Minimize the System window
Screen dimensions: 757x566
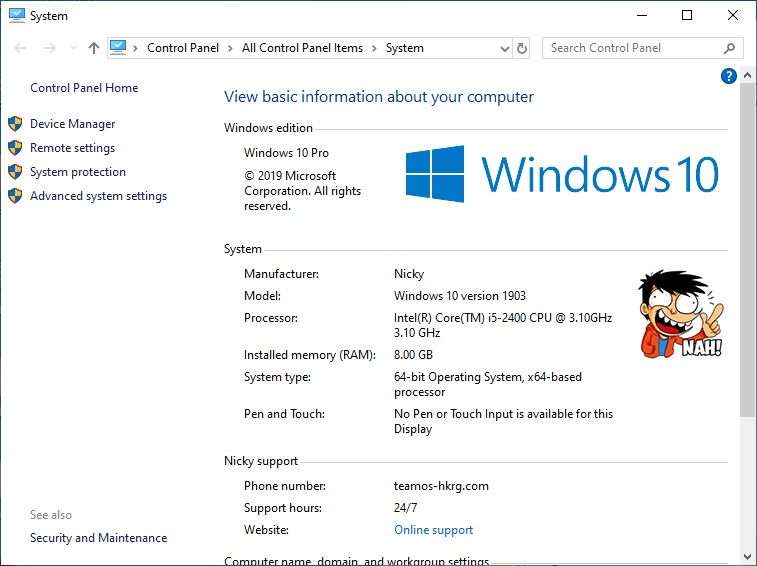[642, 15]
